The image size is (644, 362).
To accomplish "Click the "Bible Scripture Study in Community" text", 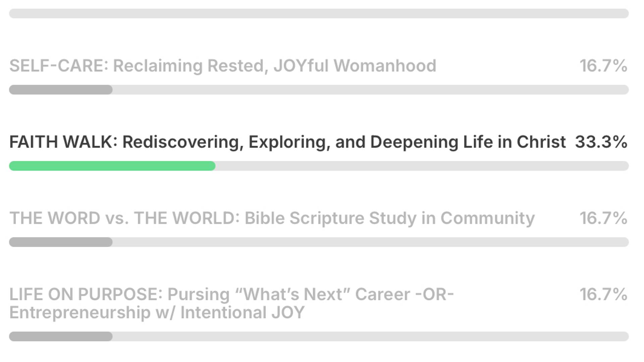I will 389,218.
